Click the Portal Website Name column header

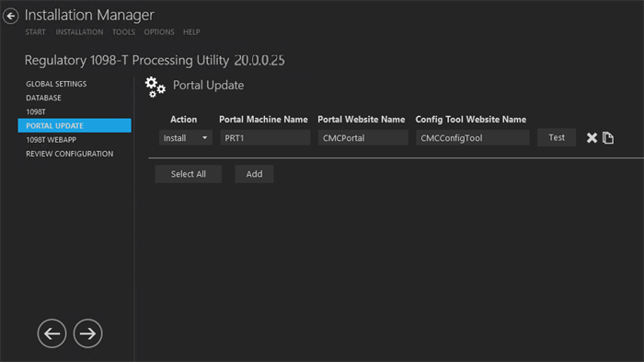362,120
